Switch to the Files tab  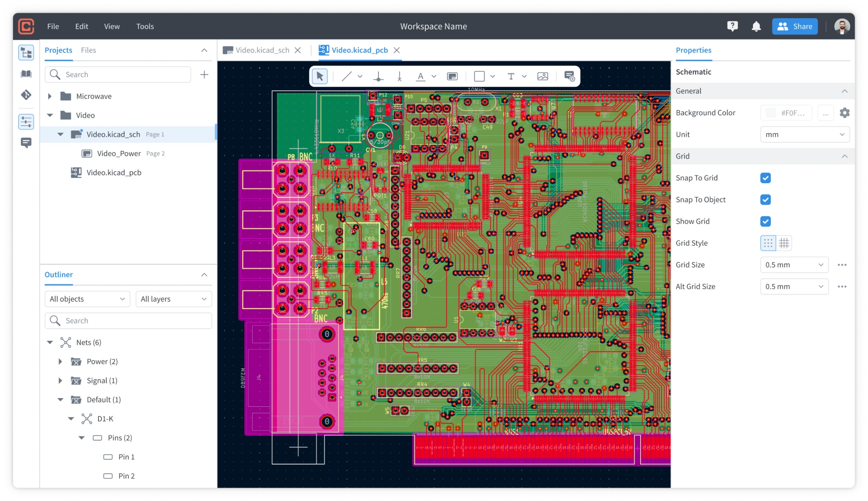point(89,50)
